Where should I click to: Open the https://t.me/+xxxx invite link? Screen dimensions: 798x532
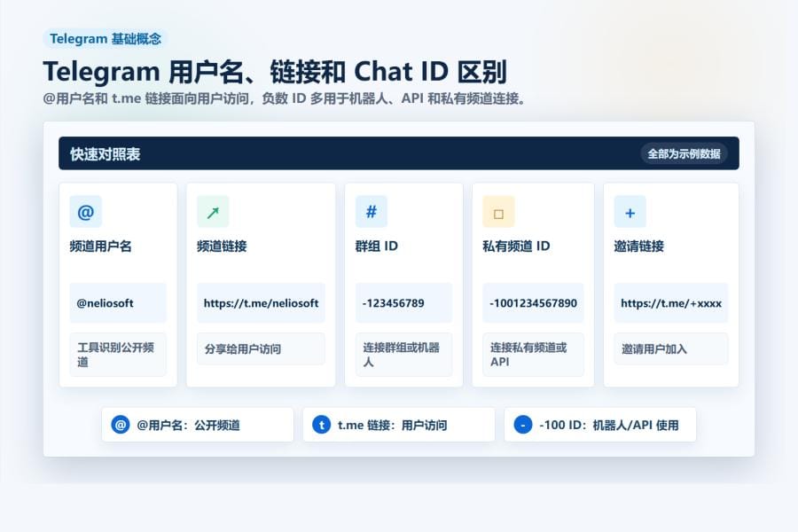coord(671,303)
